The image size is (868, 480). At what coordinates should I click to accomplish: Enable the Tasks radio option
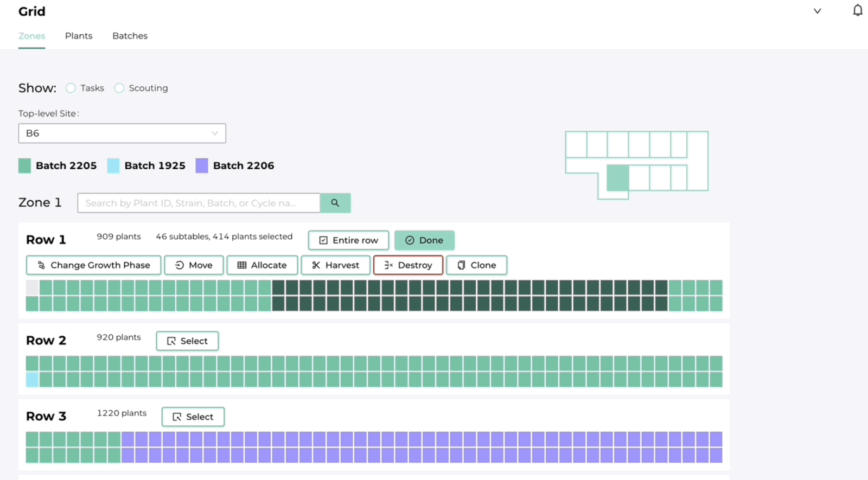pyautogui.click(x=71, y=88)
